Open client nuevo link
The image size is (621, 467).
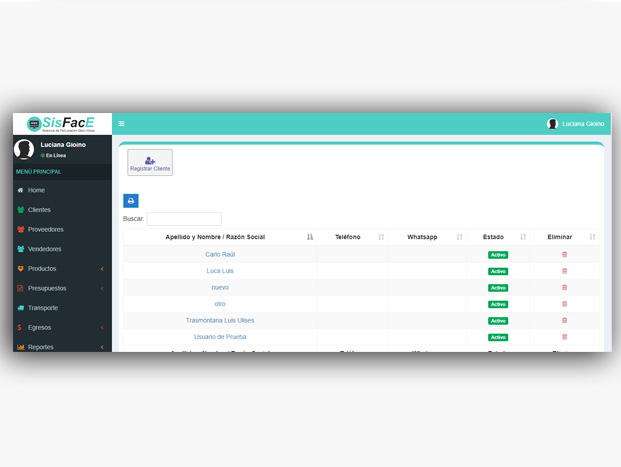[x=220, y=287]
